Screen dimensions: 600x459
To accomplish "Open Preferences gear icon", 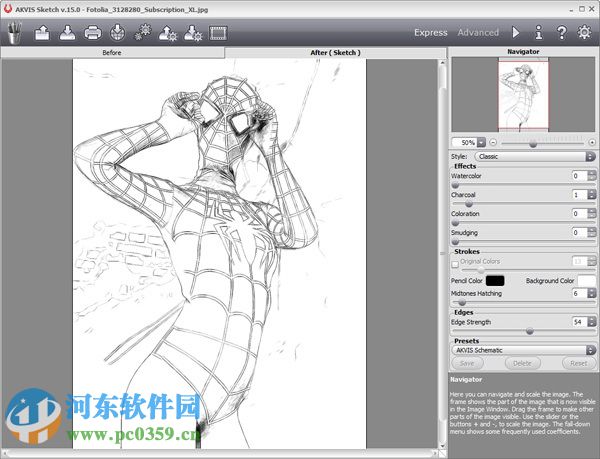I will pyautogui.click(x=584, y=33).
